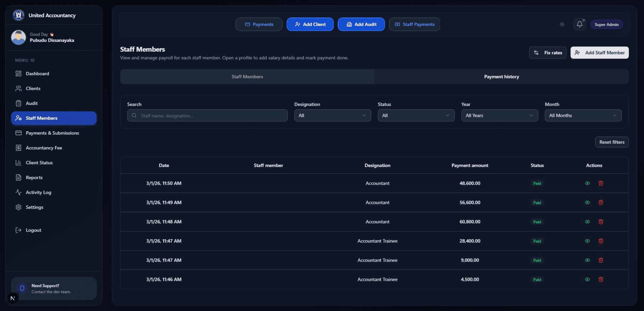This screenshot has height=311, width=644.
Task: Delete the 48,600.00 payment row
Action: pyautogui.click(x=601, y=183)
